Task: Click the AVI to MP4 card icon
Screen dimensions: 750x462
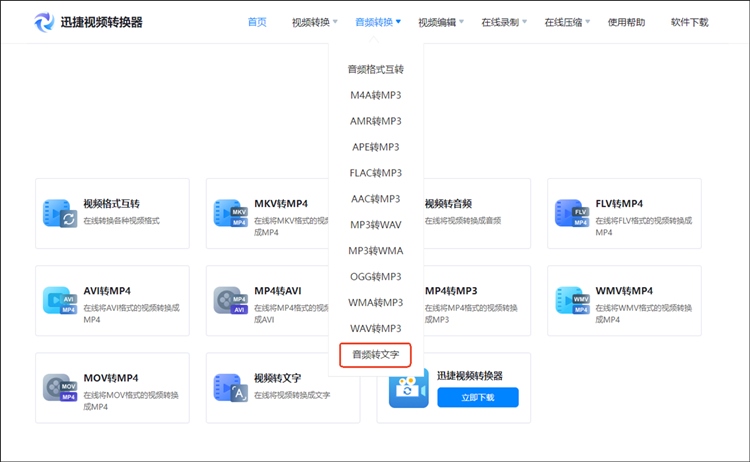Action: coord(60,300)
